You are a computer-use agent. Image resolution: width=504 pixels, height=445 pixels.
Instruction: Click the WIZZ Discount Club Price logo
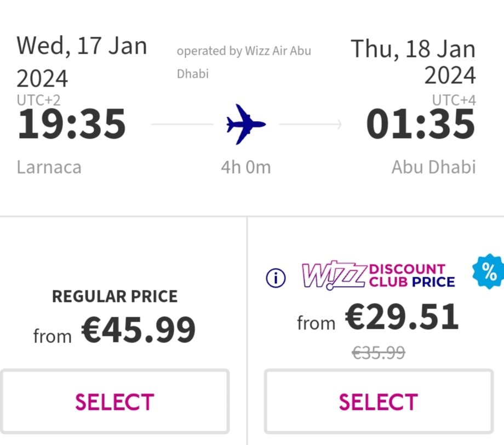[379, 275]
